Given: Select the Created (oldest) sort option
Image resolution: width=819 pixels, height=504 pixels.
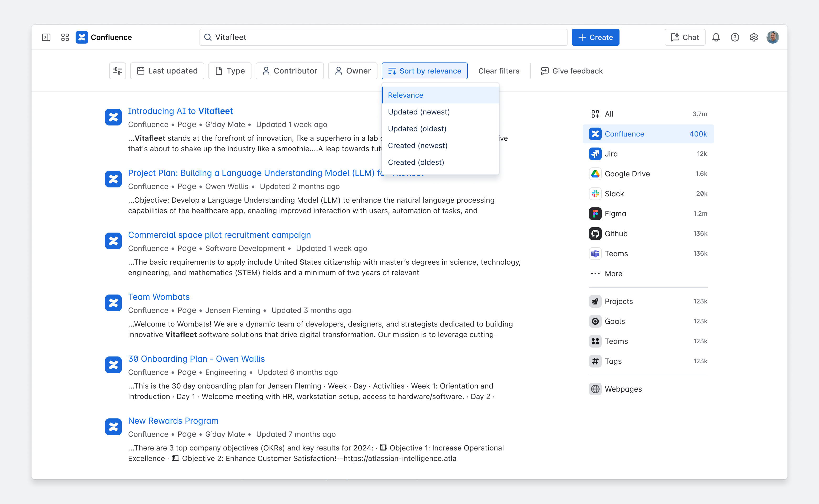Looking at the screenshot, I should tap(416, 162).
